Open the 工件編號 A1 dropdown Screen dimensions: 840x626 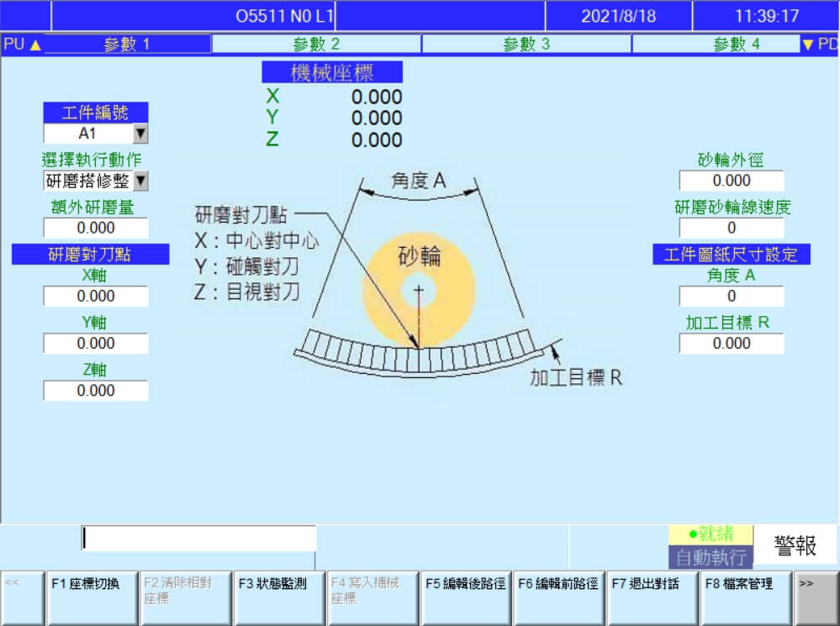(140, 134)
